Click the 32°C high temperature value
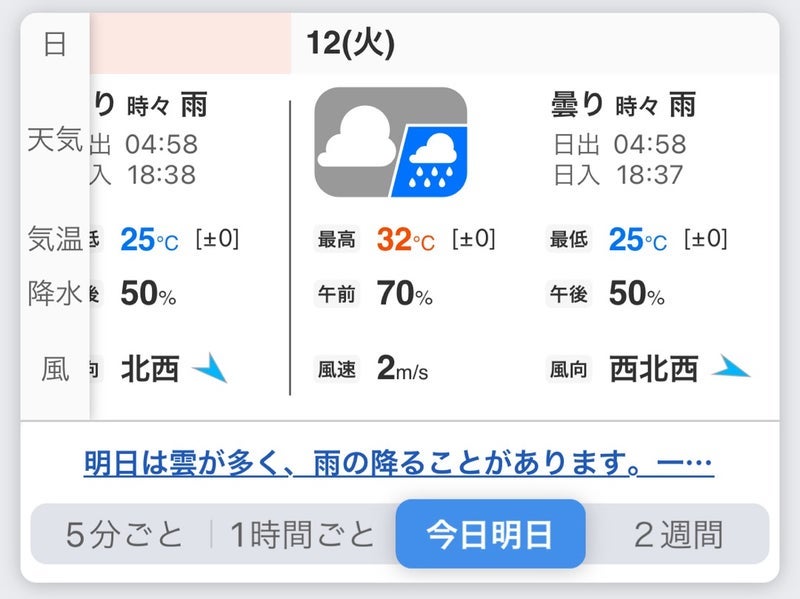The image size is (800, 599). [x=406, y=240]
